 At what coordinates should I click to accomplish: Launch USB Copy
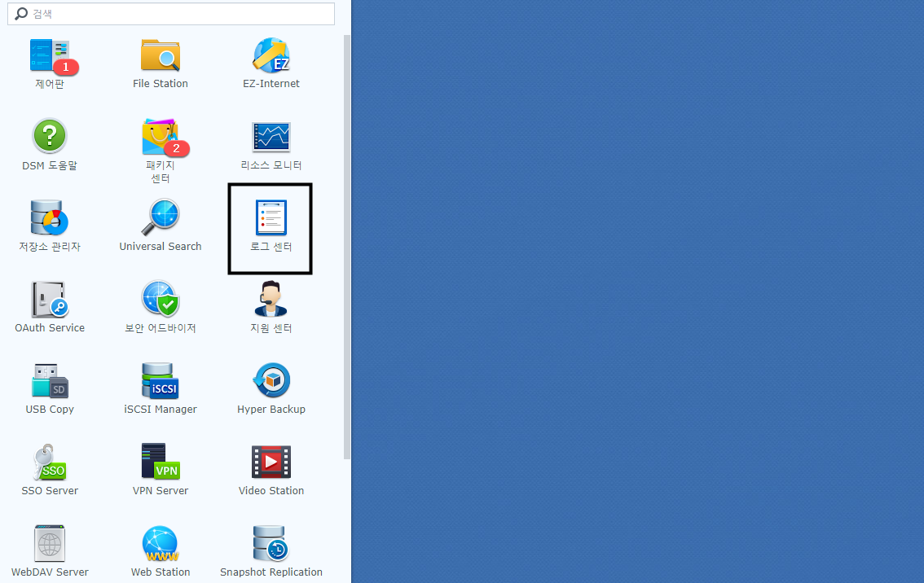[50, 380]
